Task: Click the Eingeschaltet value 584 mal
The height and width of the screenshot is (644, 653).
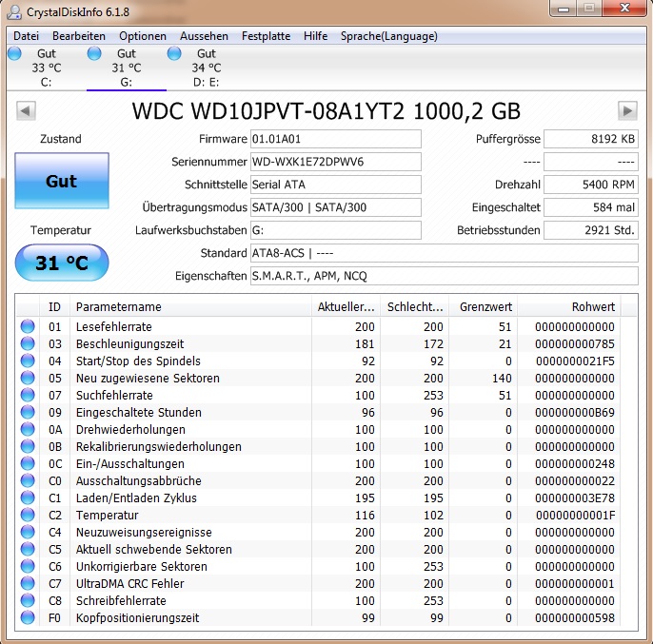Action: pyautogui.click(x=591, y=207)
